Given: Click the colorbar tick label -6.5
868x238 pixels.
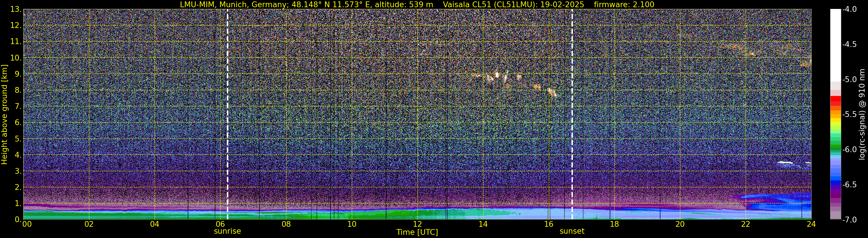Looking at the screenshot, I should click(850, 185).
